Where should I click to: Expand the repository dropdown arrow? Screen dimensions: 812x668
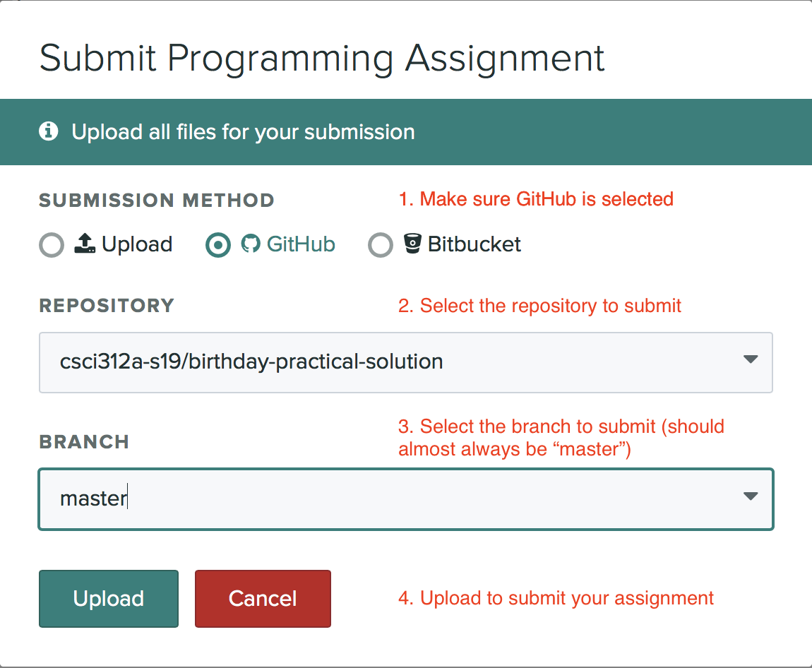click(x=751, y=359)
